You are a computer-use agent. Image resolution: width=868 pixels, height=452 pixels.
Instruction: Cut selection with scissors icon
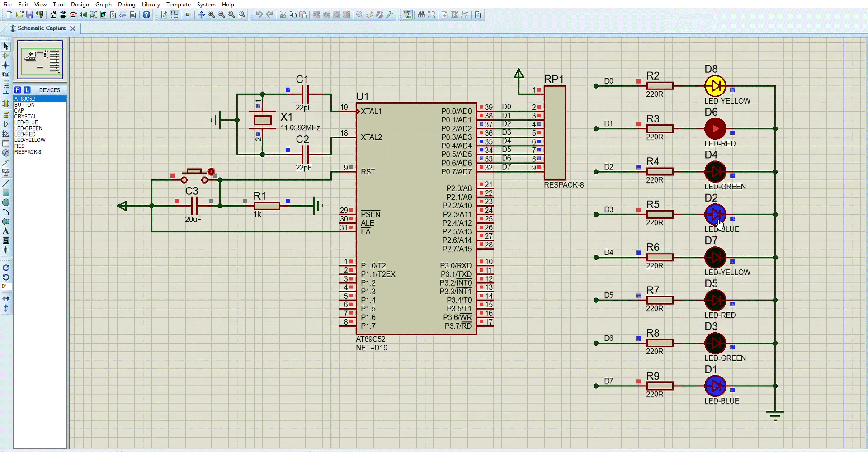tap(283, 15)
